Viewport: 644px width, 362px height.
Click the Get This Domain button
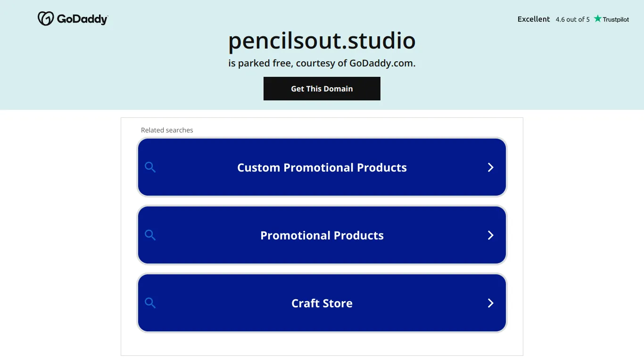click(x=322, y=89)
